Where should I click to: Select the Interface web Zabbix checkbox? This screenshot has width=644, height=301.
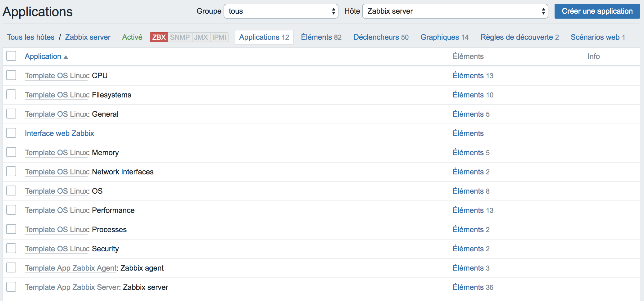click(x=11, y=133)
